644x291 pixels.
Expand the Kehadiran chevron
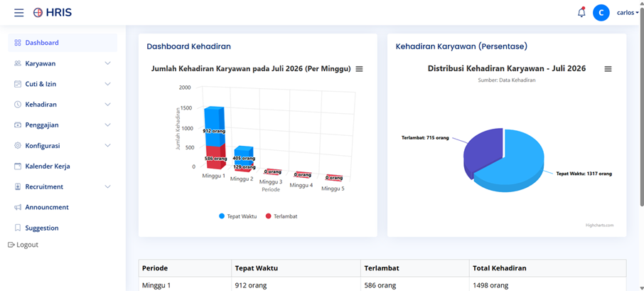tap(107, 105)
